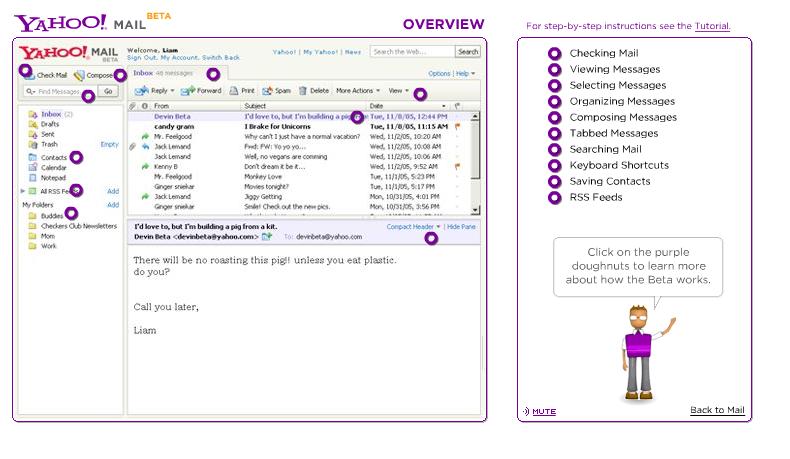Click the Back to Mail link
Viewport: 790px width, 459px height.
click(717, 410)
